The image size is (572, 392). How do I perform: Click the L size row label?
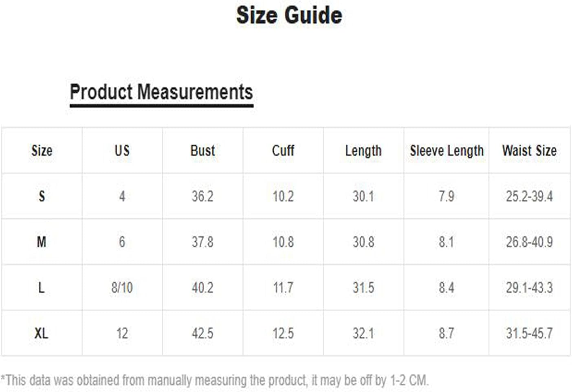[x=42, y=288]
